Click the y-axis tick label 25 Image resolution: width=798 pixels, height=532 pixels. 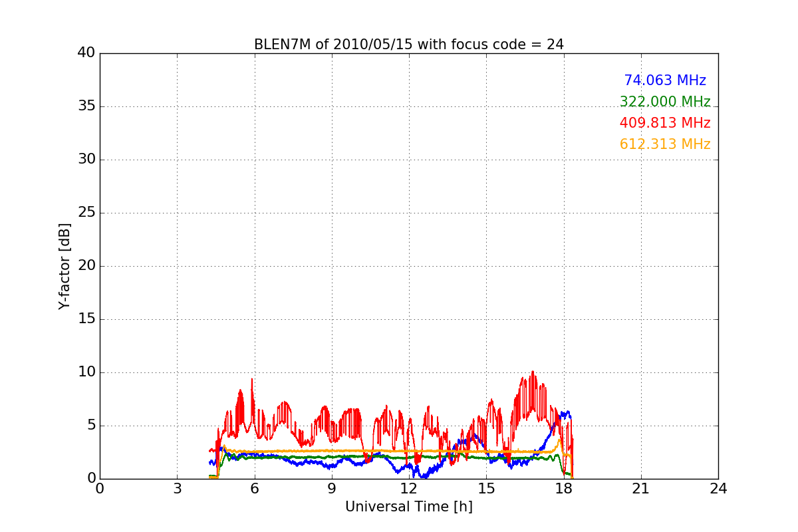tap(86, 213)
